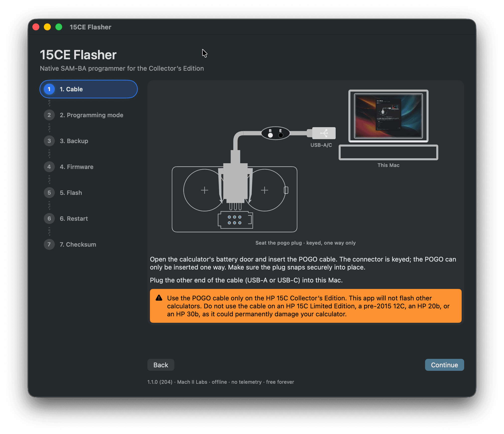Click the Back button
Screen dimensions: 504x434
click(x=161, y=365)
